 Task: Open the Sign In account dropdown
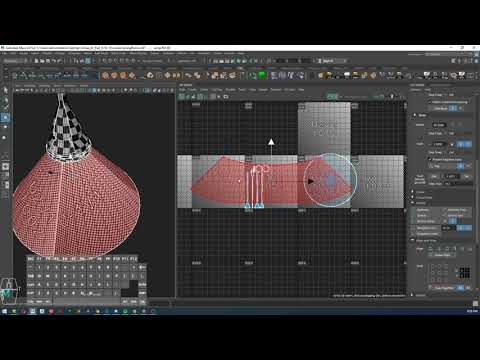[331, 61]
